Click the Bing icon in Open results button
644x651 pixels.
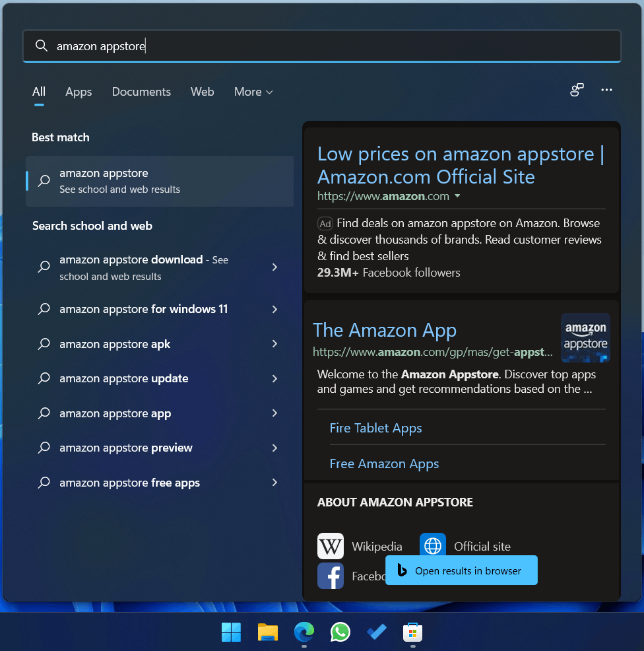click(402, 570)
